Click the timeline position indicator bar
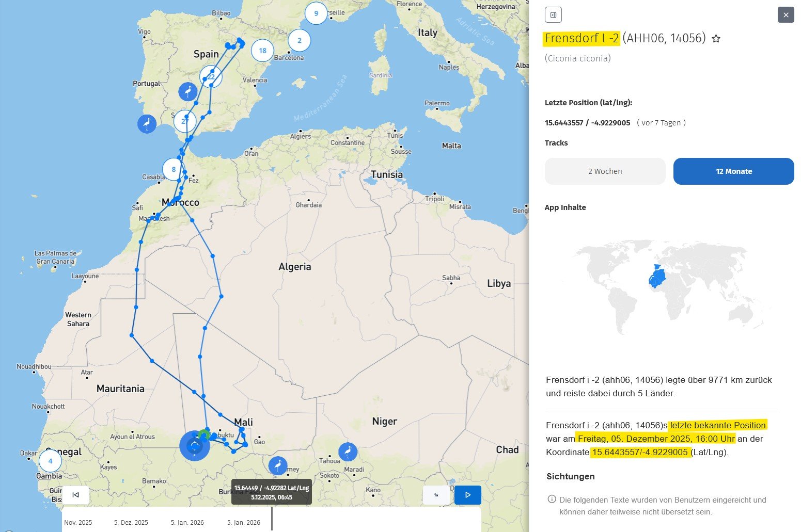This screenshot has height=532, width=801. [272, 519]
